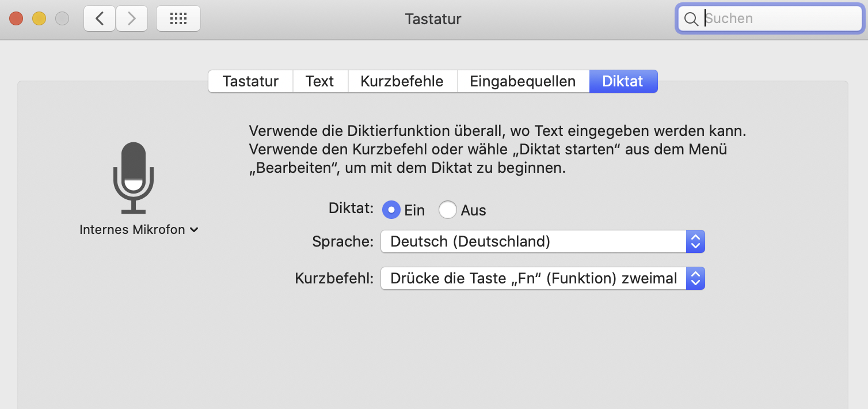
Task: Switch to the Tastatur tab
Action: (250, 81)
